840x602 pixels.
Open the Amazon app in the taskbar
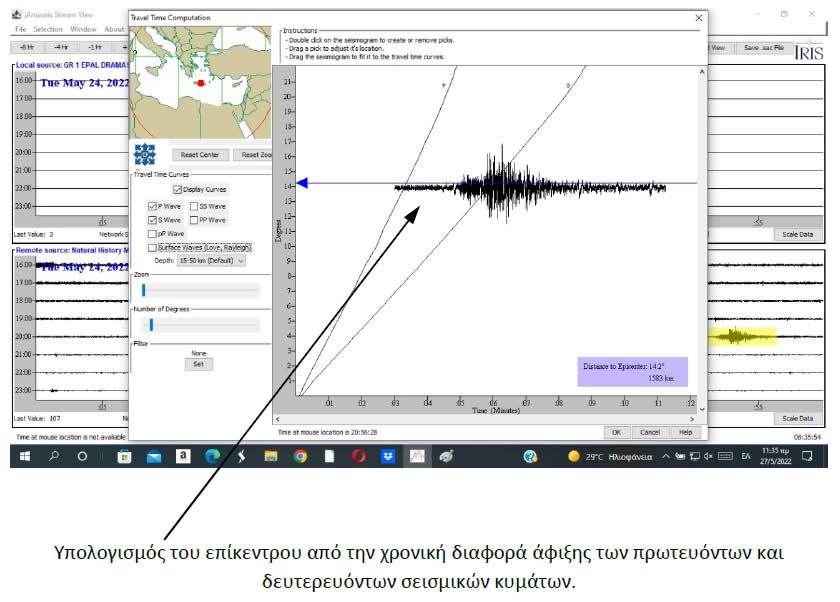[x=183, y=456]
